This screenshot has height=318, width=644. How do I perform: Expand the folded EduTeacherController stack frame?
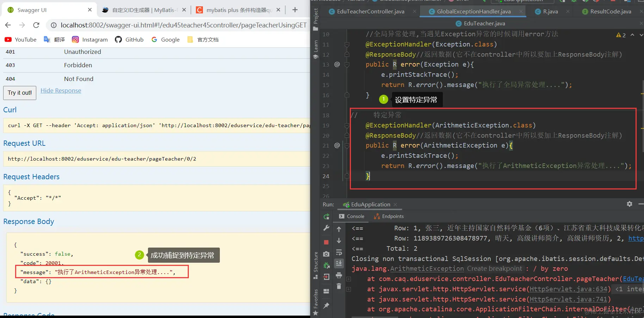(x=349, y=279)
